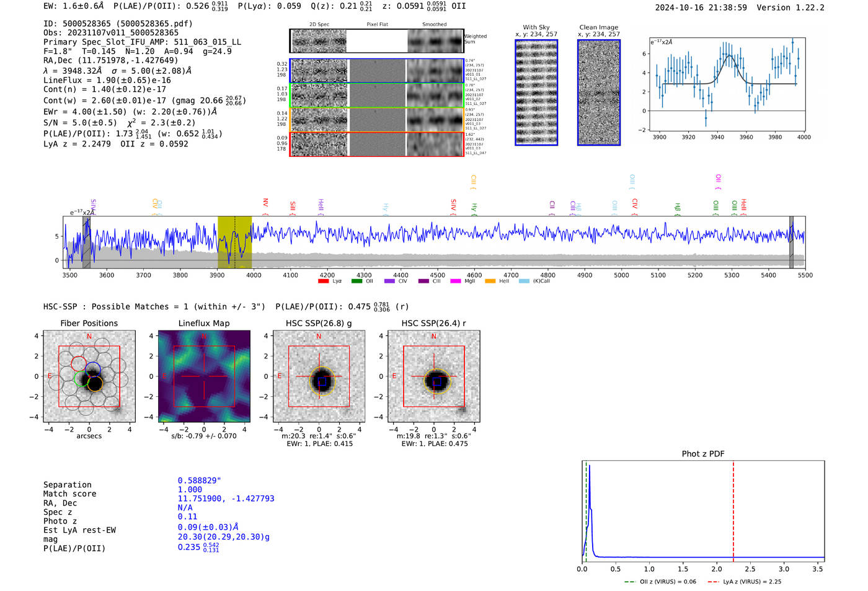The image size is (868, 591).
Task: Select the blue fiber circle in Fiber Positions
Action: click(93, 370)
